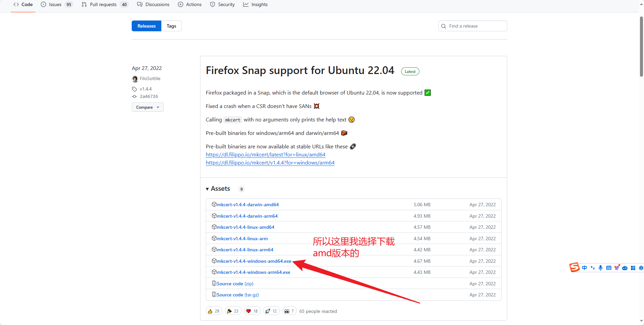Open the Compare dropdown
Screen dimensions: 644x325
(x=148, y=107)
